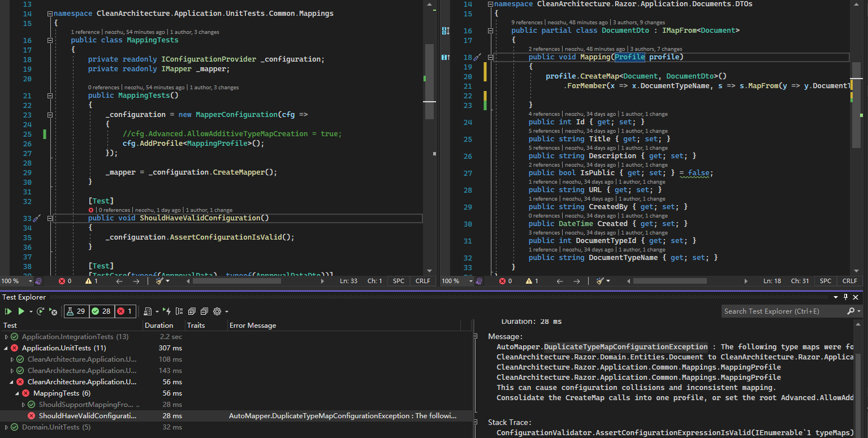Toggle run tests after build icon
Image resolution: width=868 pixels, height=438 pixels.
click(x=167, y=311)
